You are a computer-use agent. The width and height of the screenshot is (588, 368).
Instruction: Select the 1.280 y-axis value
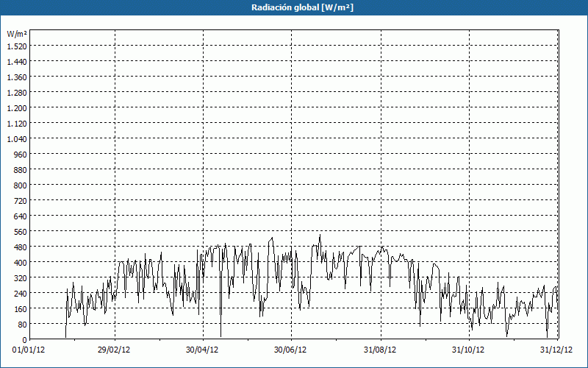[x=17, y=93]
